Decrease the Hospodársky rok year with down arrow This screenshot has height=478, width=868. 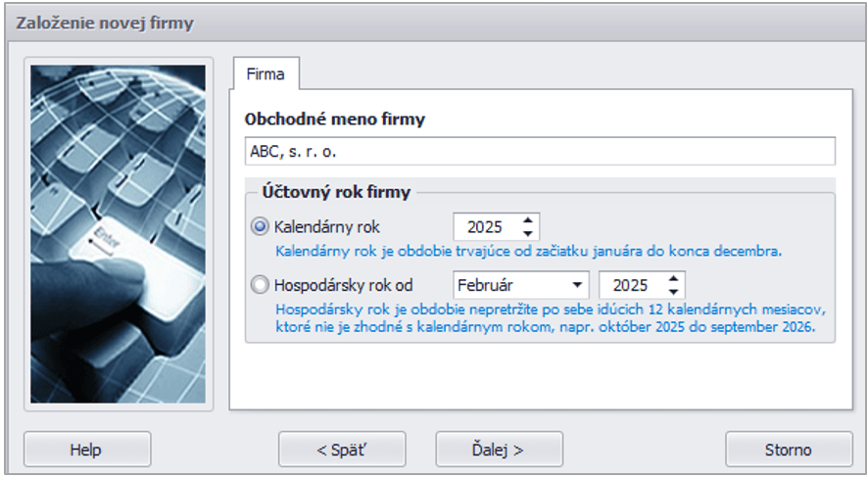point(673,292)
